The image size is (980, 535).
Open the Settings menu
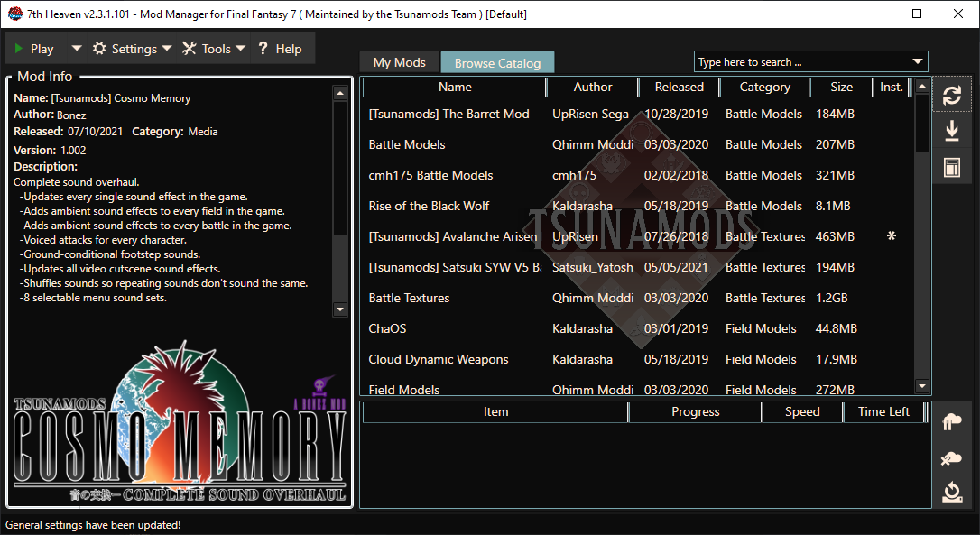pos(132,49)
